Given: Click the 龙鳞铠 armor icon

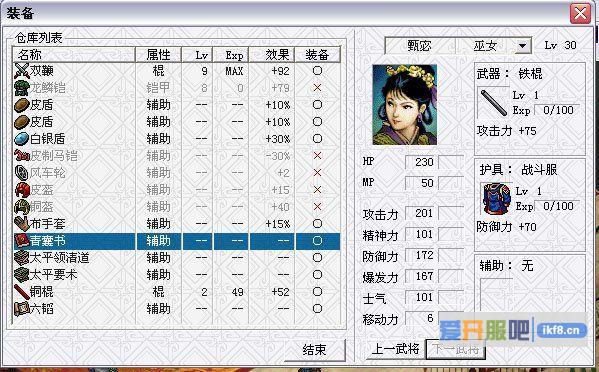Looking at the screenshot, I should point(22,88).
